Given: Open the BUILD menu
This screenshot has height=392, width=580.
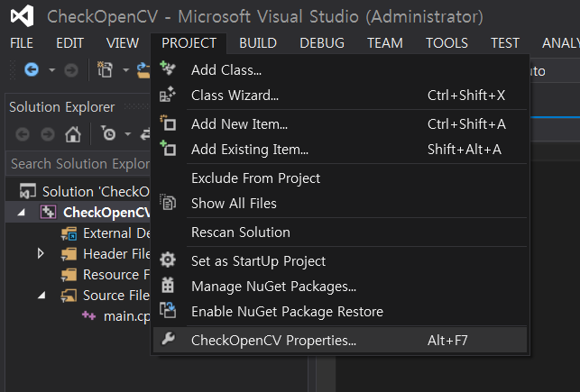Looking at the screenshot, I should coord(258,43).
